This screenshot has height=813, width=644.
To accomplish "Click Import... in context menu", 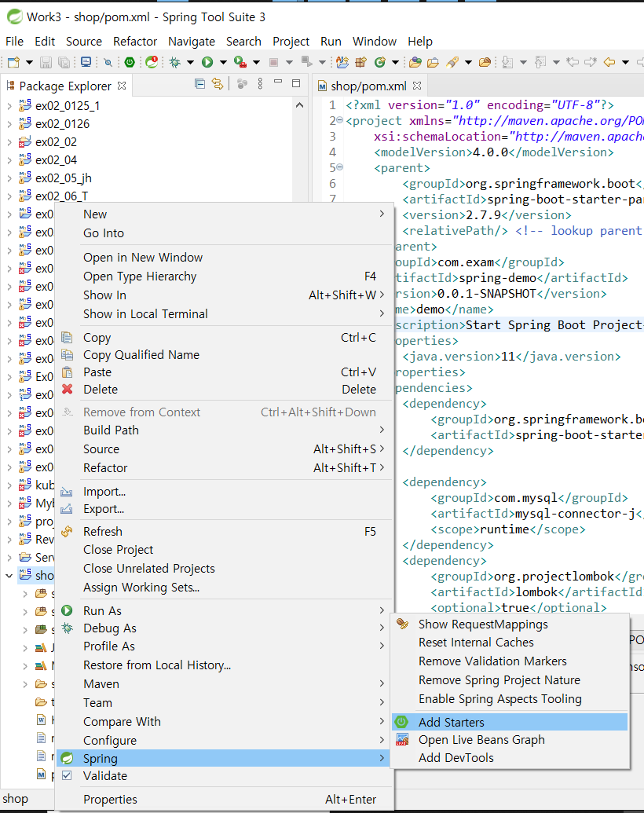I will (x=223, y=492).
